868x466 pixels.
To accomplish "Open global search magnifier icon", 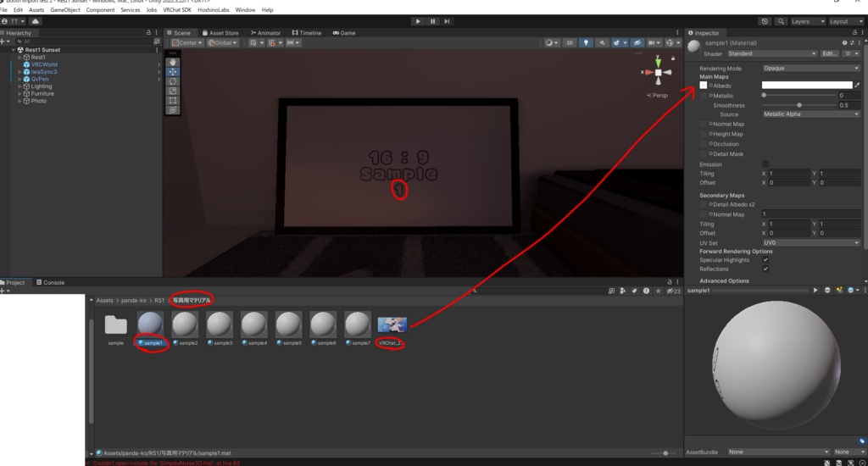I will coord(781,21).
